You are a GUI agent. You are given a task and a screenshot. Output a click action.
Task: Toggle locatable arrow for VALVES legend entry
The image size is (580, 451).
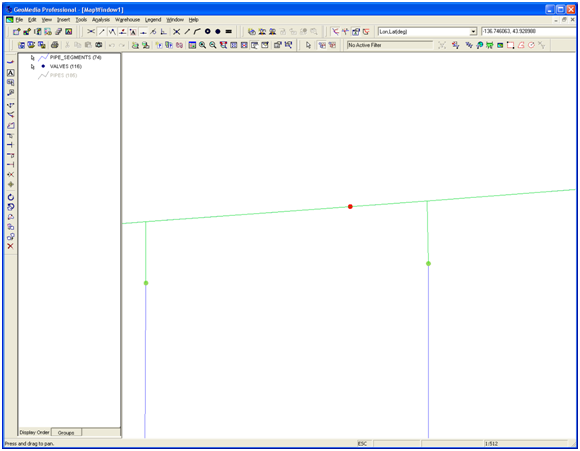[33, 67]
